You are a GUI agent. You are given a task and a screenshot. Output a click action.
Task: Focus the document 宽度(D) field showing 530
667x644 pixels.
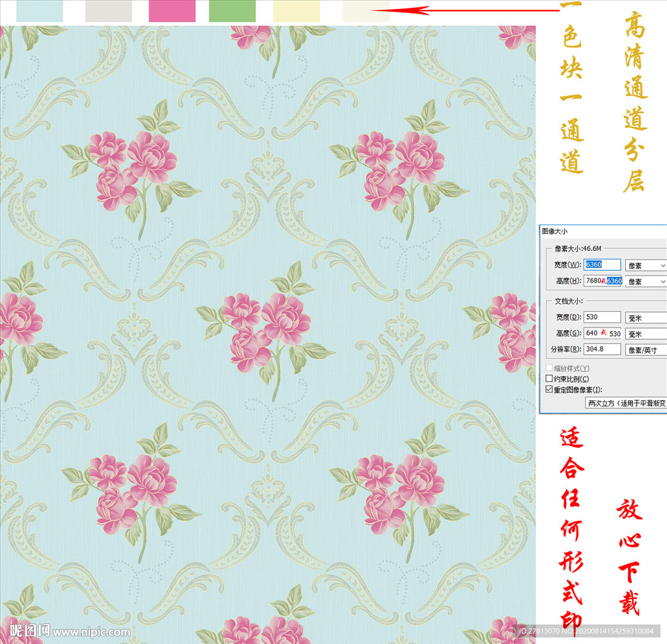(603, 317)
